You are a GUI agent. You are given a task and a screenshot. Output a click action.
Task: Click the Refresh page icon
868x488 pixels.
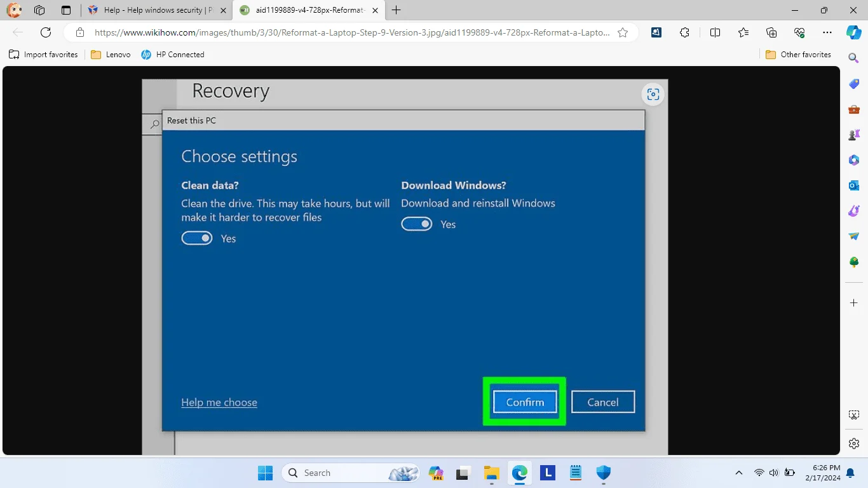tap(46, 32)
